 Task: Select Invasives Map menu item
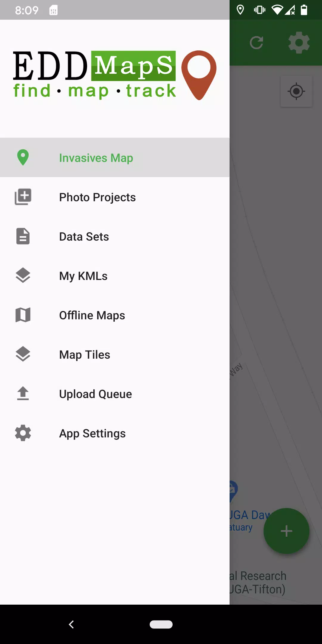[115, 157]
